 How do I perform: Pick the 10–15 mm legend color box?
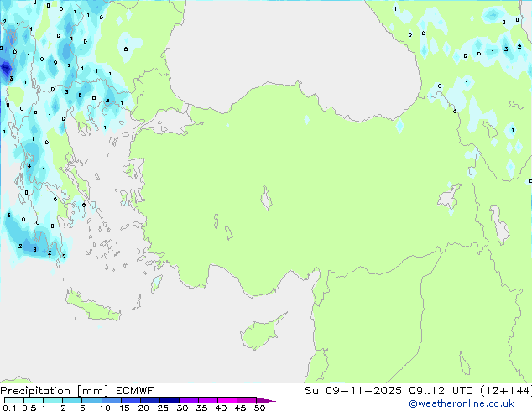[111, 400]
